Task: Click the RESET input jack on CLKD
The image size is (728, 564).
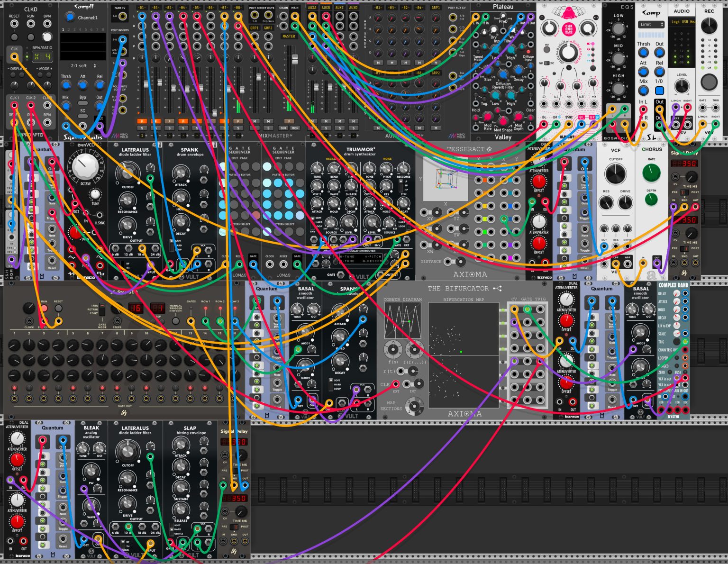Action: tap(15, 24)
